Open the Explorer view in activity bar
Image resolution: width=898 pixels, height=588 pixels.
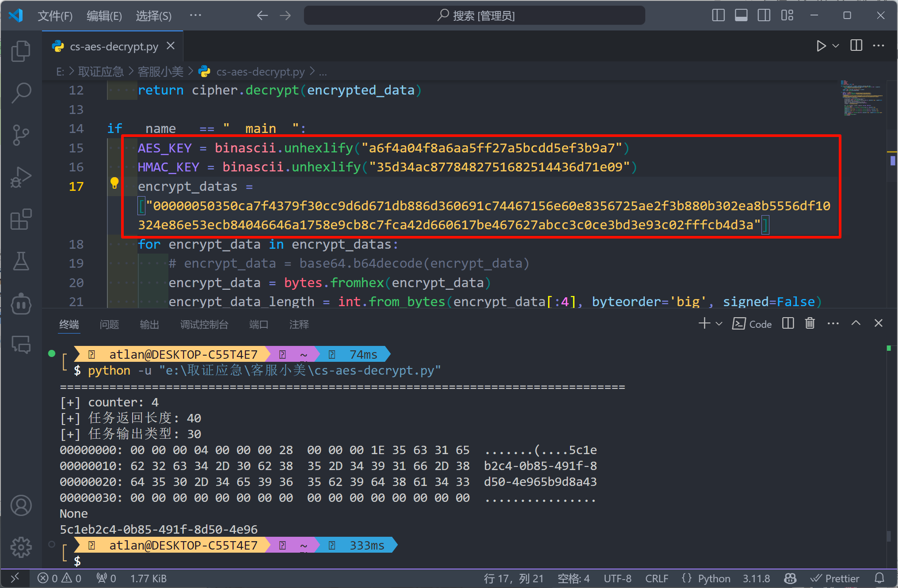(21, 51)
